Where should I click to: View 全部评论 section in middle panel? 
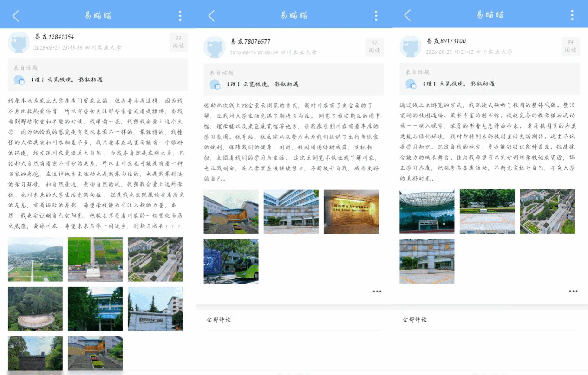point(219,319)
